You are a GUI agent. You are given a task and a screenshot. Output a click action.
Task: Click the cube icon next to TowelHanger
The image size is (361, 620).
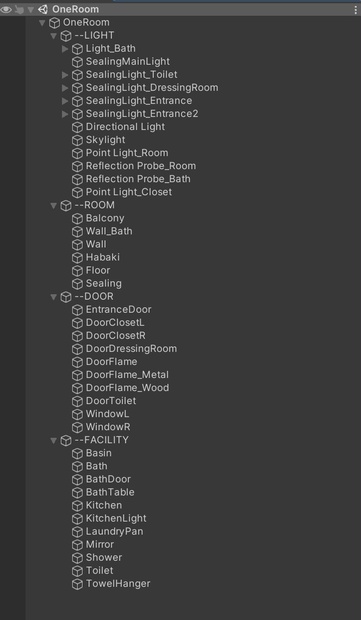click(77, 584)
